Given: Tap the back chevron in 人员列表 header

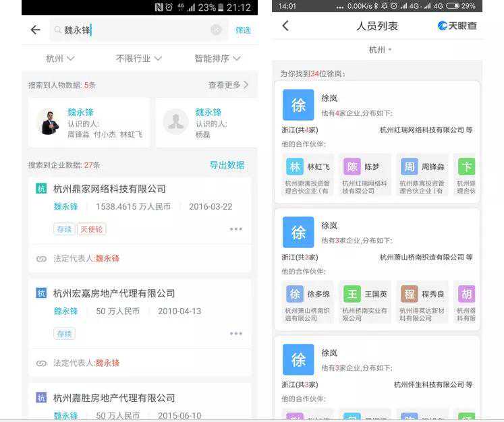Looking at the screenshot, I should tap(285, 26).
